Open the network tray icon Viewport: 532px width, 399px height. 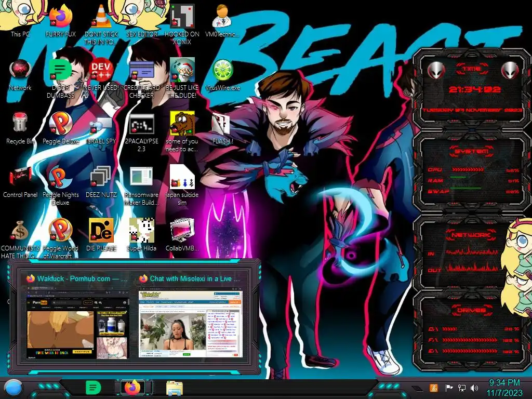coord(462,388)
